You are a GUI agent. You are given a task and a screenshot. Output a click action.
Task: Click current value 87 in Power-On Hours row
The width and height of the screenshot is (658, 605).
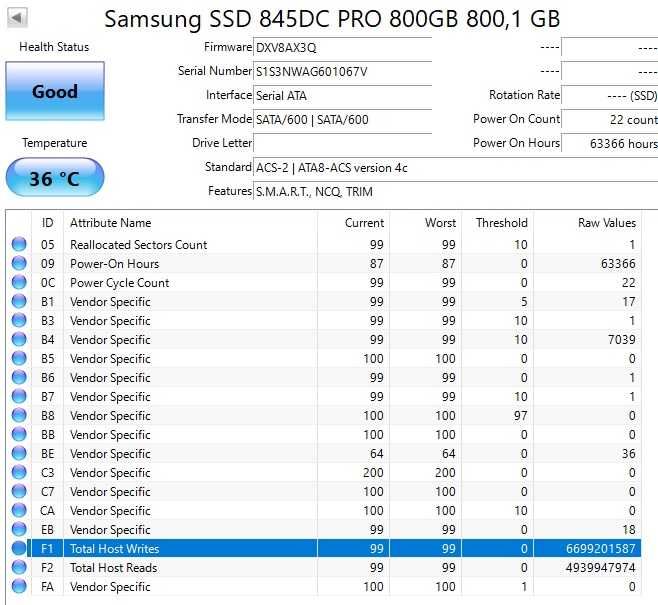pyautogui.click(x=376, y=263)
